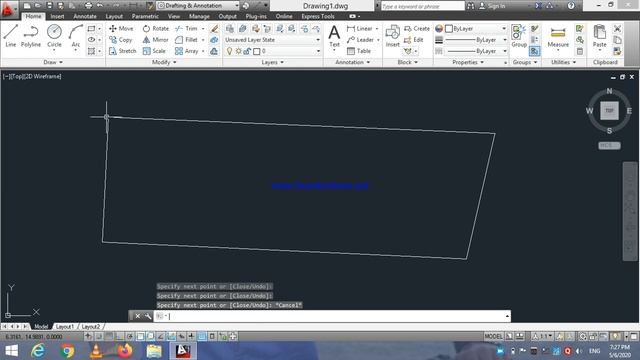Toggle Infer Constraints in status bar
The image size is (640, 360).
click(88, 336)
